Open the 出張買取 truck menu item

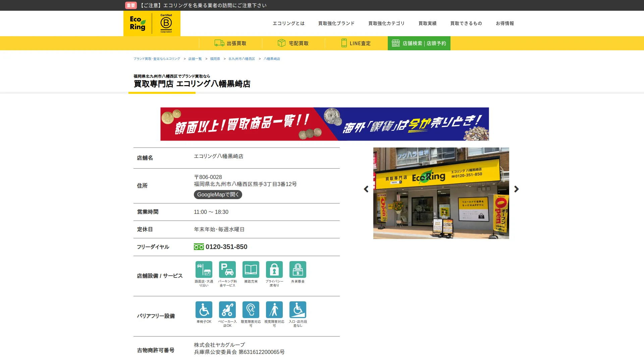pos(230,43)
